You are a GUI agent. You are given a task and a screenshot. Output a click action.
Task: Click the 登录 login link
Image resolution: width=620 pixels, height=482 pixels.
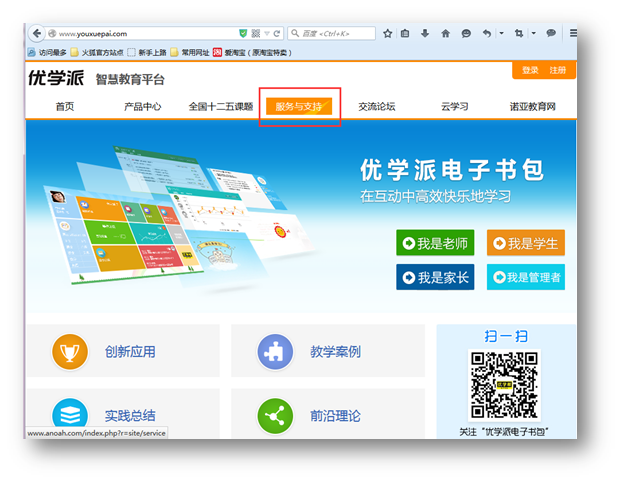click(530, 71)
